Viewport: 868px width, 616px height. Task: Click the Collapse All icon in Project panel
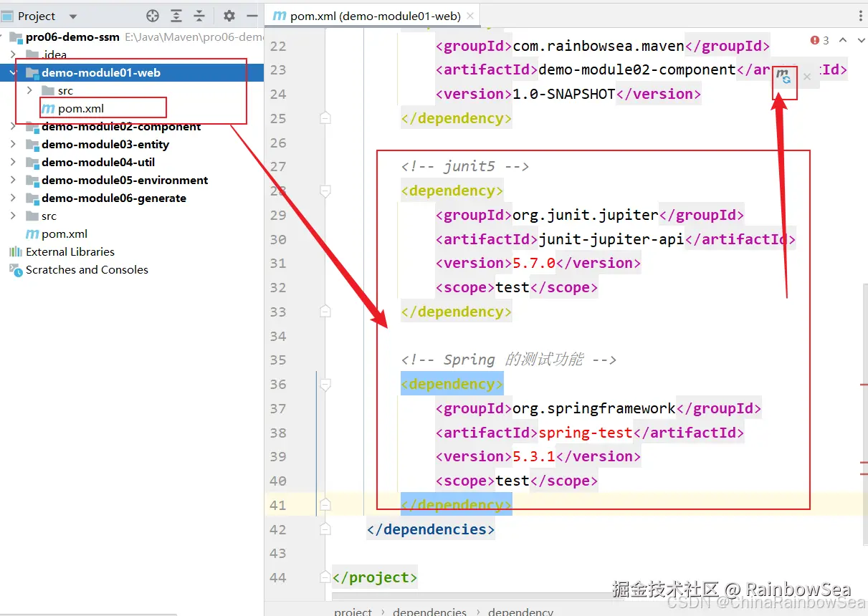(200, 16)
